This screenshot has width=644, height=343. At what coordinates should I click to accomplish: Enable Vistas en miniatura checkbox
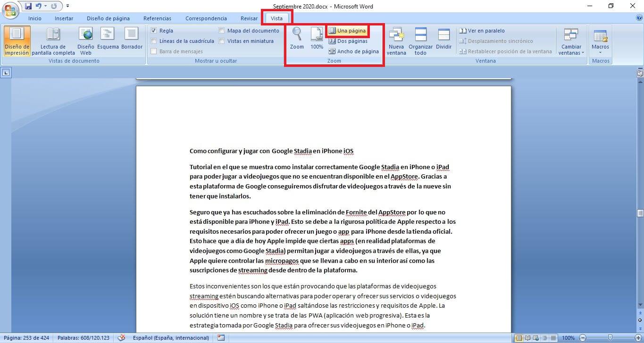coord(222,41)
